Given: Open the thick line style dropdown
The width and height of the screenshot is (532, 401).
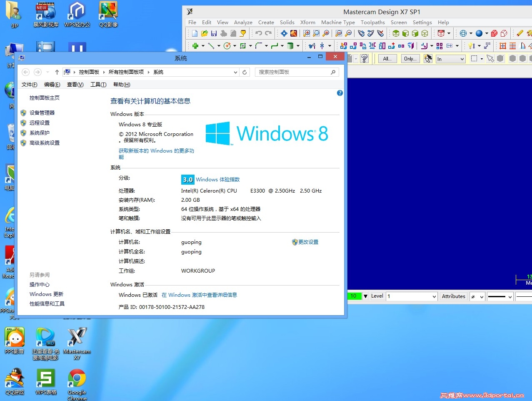Looking at the screenshot, I should click(x=500, y=296).
